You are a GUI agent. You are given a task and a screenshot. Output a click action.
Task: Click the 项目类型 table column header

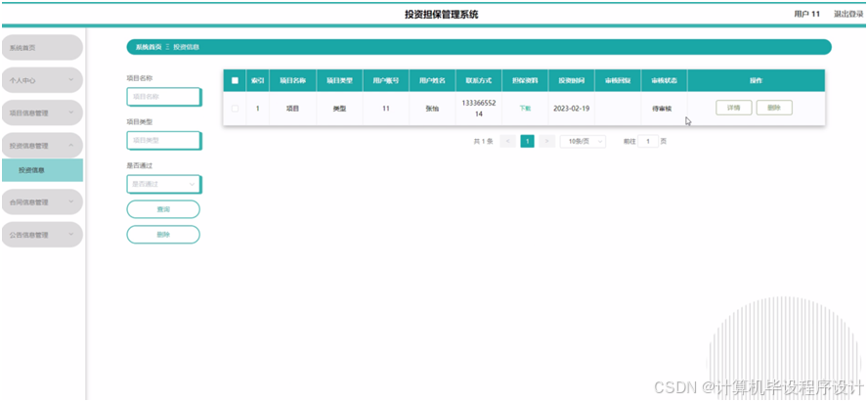point(339,80)
